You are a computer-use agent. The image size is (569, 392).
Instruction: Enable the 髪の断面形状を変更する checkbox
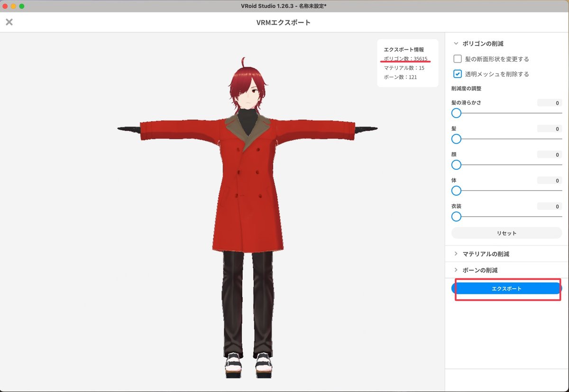458,59
